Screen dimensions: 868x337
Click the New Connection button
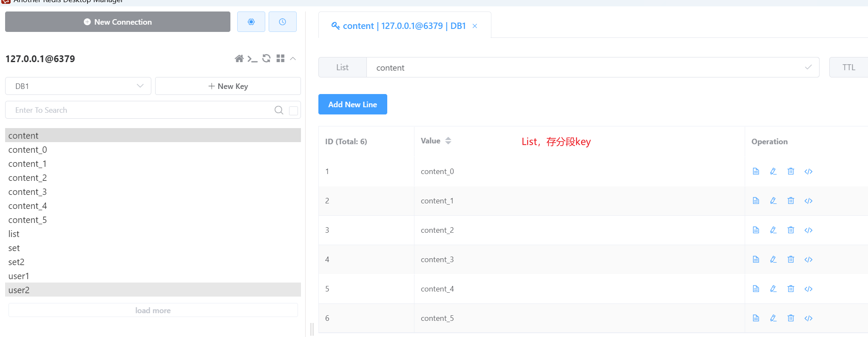click(118, 22)
